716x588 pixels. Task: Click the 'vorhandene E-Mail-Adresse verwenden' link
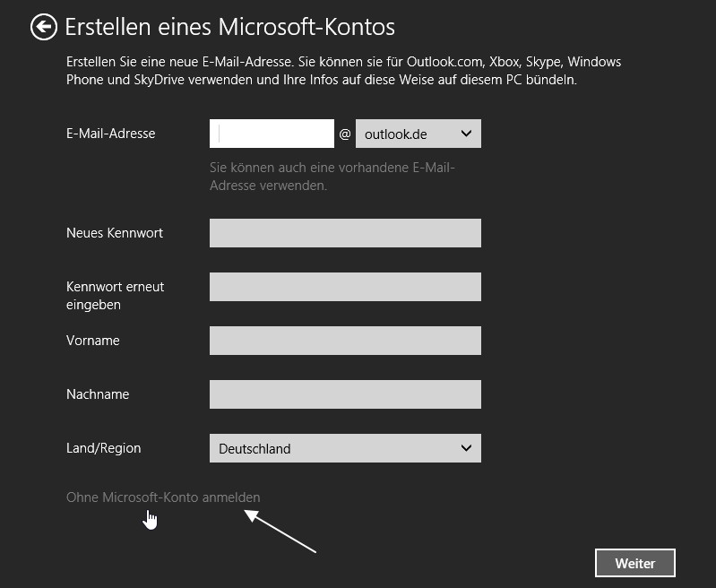click(332, 177)
